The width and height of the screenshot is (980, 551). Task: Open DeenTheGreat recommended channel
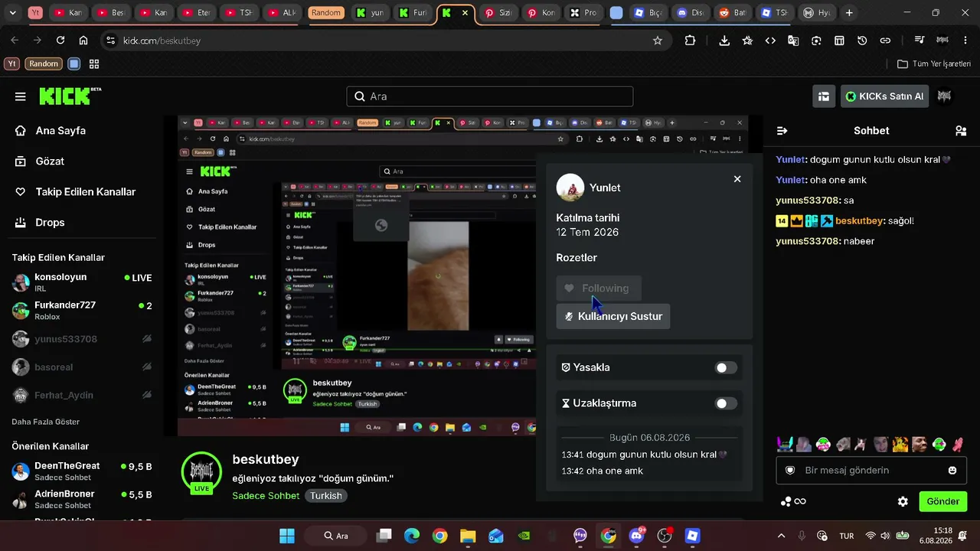click(81, 471)
